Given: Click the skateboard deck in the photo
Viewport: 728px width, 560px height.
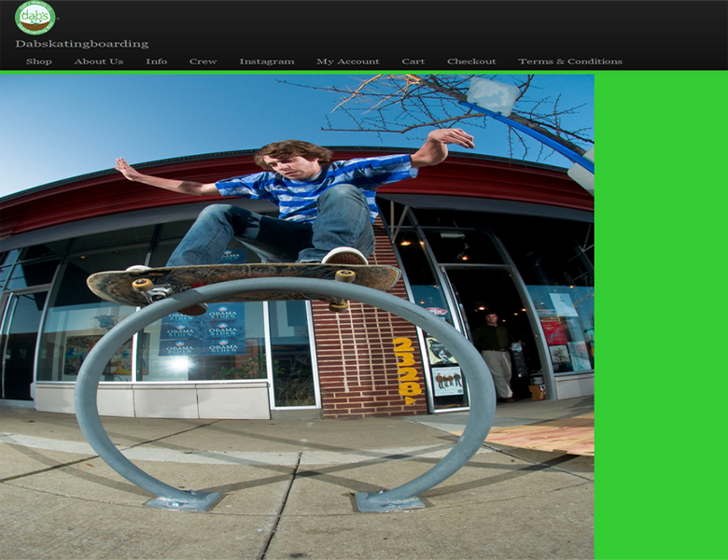Looking at the screenshot, I should coord(243,278).
